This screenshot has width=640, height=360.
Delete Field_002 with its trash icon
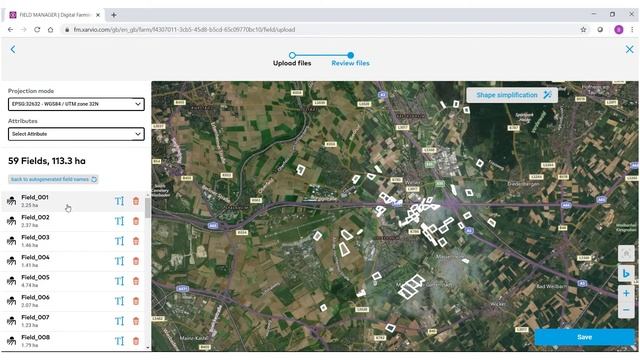[x=136, y=221]
